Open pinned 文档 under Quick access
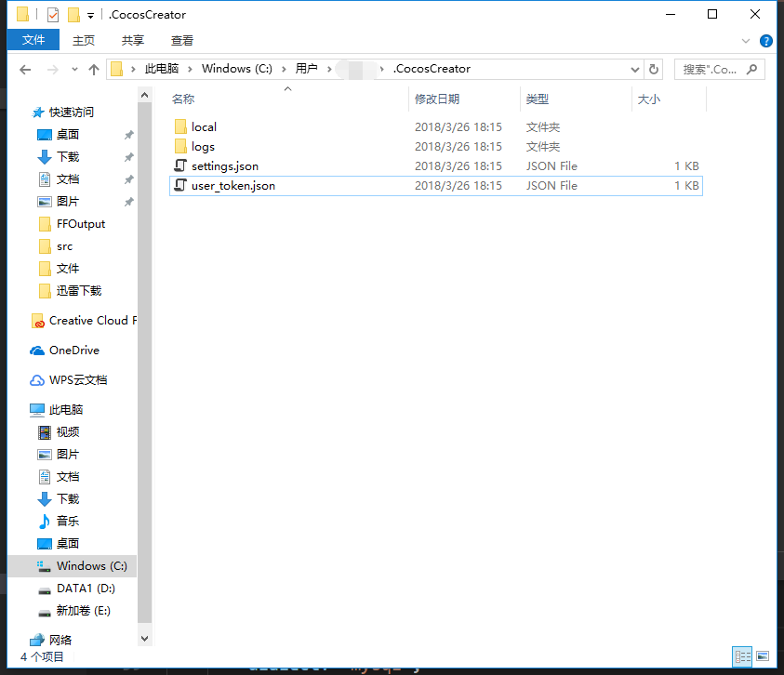This screenshot has width=784, height=675. pyautogui.click(x=68, y=179)
